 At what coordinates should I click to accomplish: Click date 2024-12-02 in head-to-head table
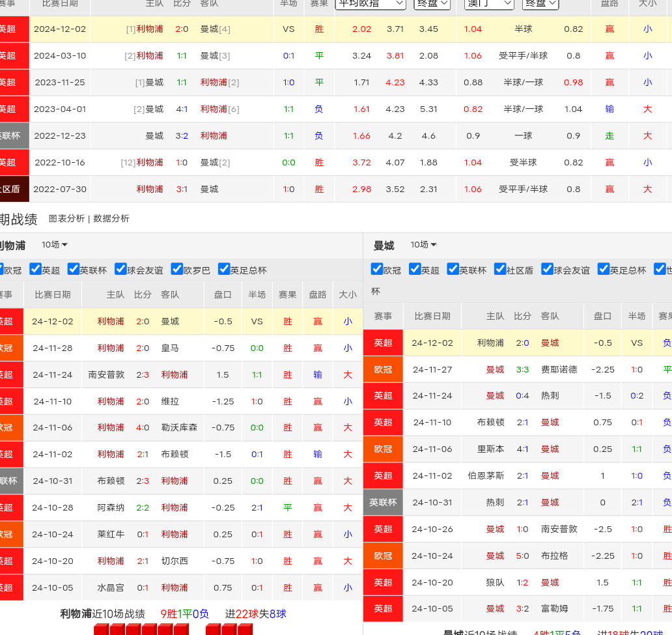point(60,29)
